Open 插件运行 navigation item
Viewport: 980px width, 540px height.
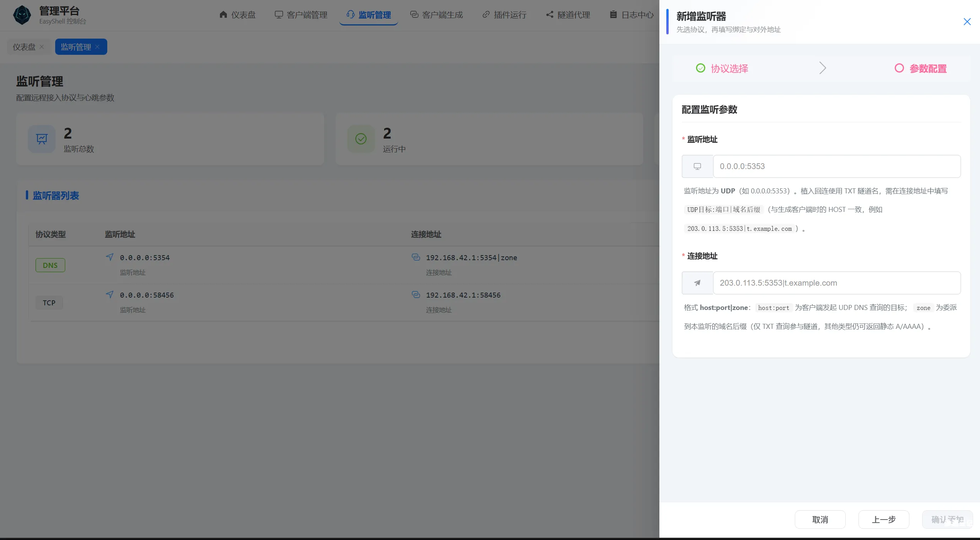(x=504, y=15)
